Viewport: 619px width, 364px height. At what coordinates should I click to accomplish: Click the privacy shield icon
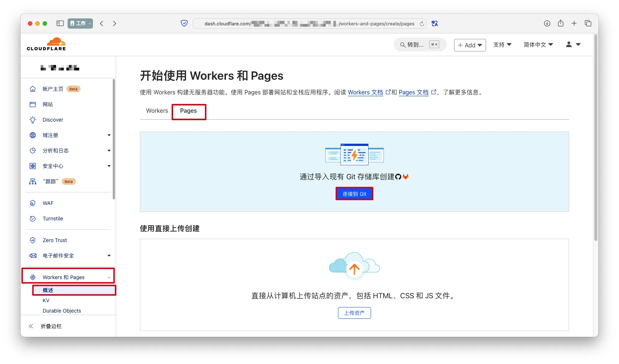pos(184,24)
